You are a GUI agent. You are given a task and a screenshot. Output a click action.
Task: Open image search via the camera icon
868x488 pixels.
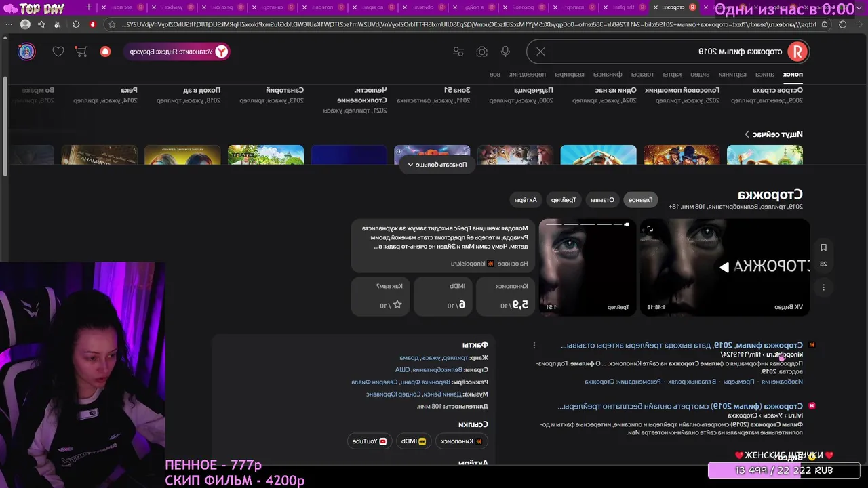[481, 52]
